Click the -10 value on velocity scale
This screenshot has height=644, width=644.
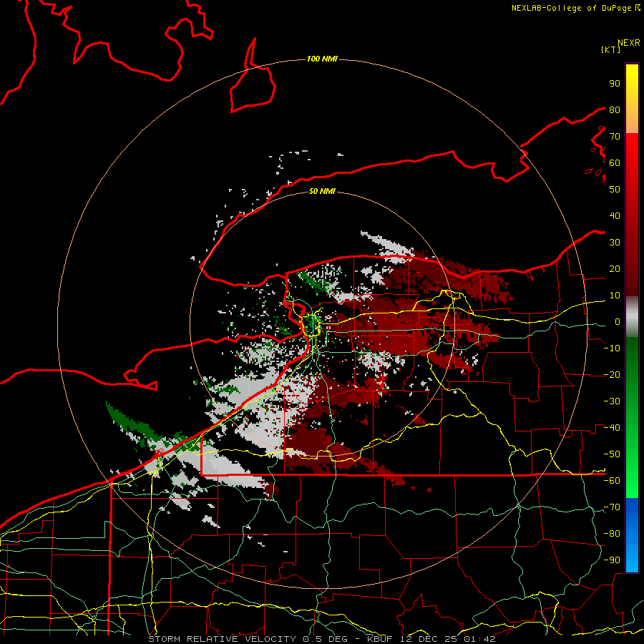[612, 348]
